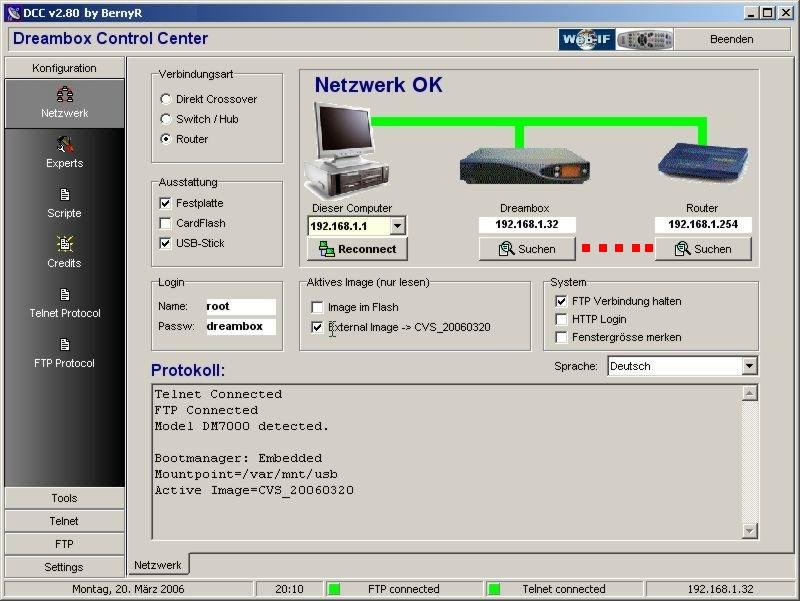Expand the Dieser Computer IP dropdown

pyautogui.click(x=397, y=227)
